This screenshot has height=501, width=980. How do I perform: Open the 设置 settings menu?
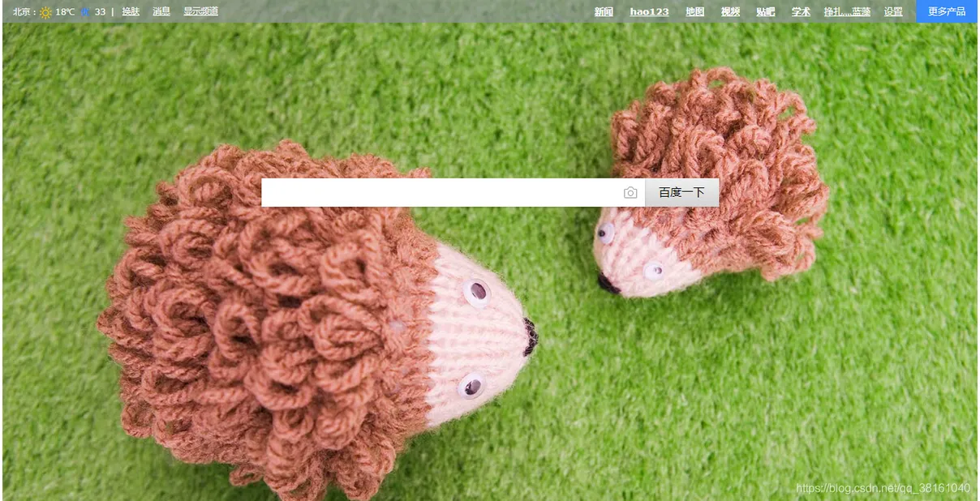[893, 12]
